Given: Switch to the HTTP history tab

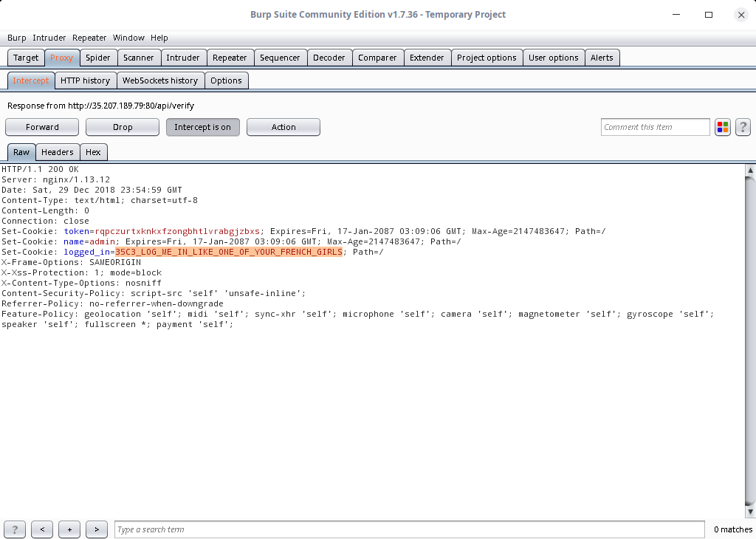Looking at the screenshot, I should [x=85, y=80].
